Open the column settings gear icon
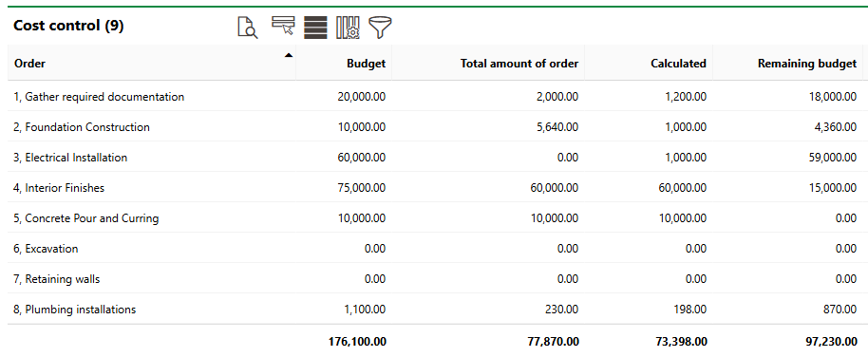The height and width of the screenshot is (357, 868). pos(348,28)
